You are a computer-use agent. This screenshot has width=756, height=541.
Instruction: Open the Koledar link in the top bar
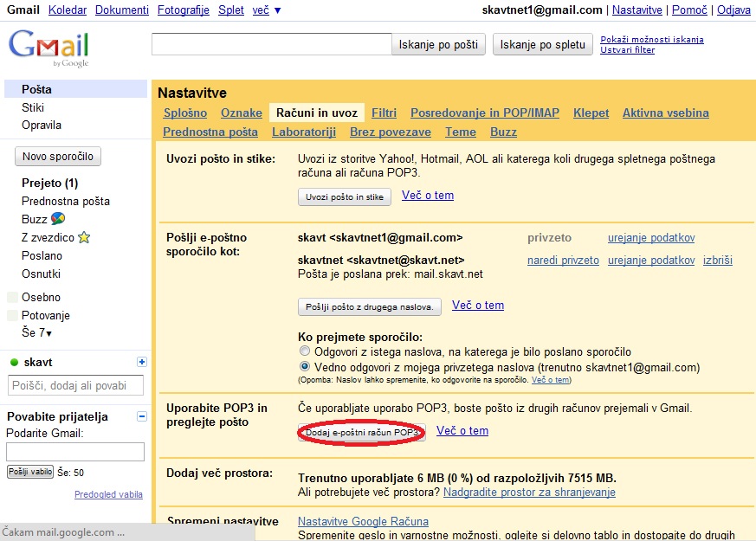(x=68, y=10)
